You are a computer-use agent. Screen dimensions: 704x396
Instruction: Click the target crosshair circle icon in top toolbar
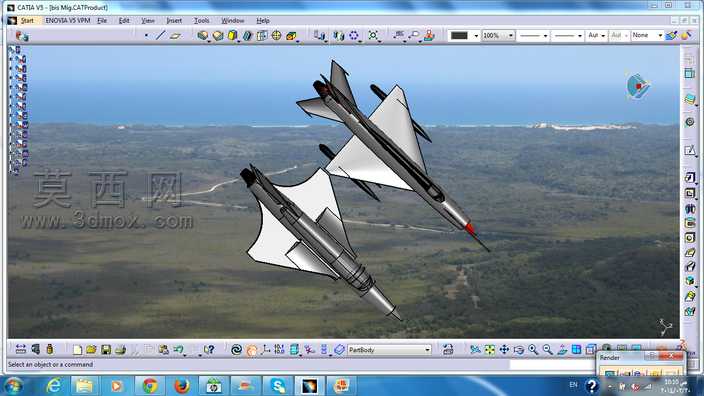tap(277, 35)
